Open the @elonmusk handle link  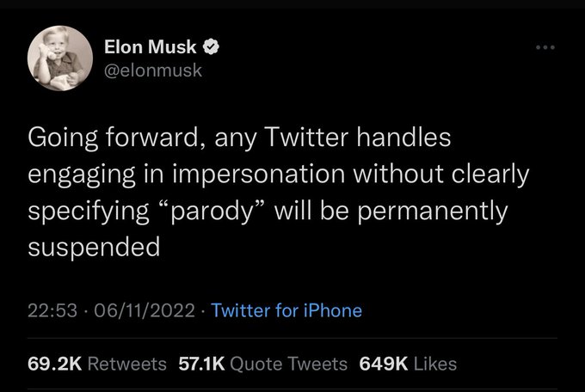tap(153, 70)
